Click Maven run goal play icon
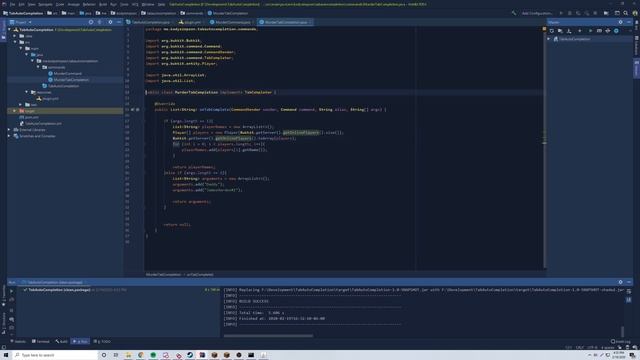 pyautogui.click(x=590, y=31)
